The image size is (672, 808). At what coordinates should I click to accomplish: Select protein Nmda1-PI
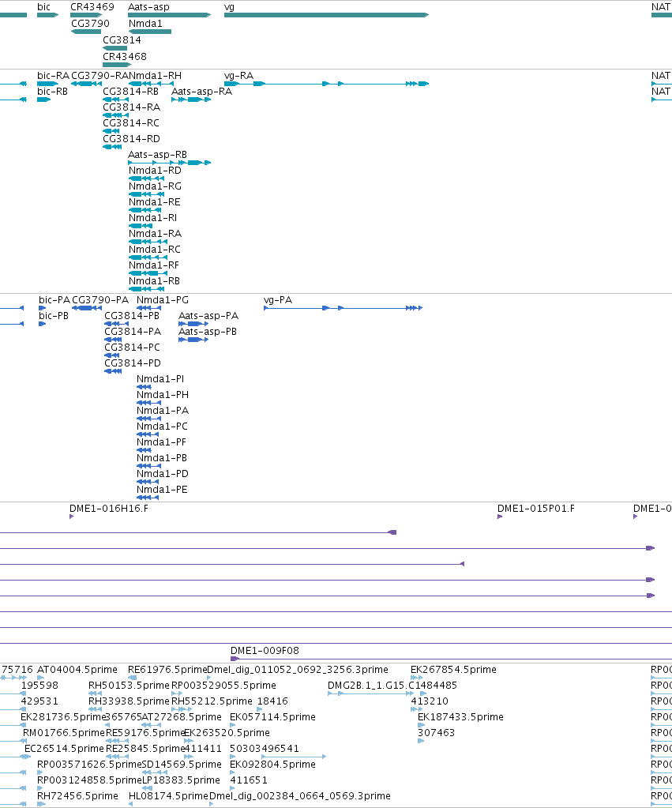tap(144, 387)
